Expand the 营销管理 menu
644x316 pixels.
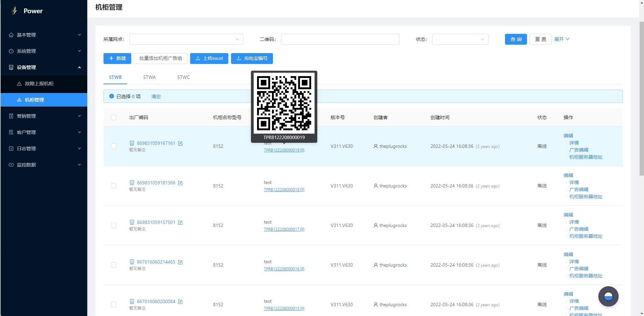pyautogui.click(x=44, y=116)
